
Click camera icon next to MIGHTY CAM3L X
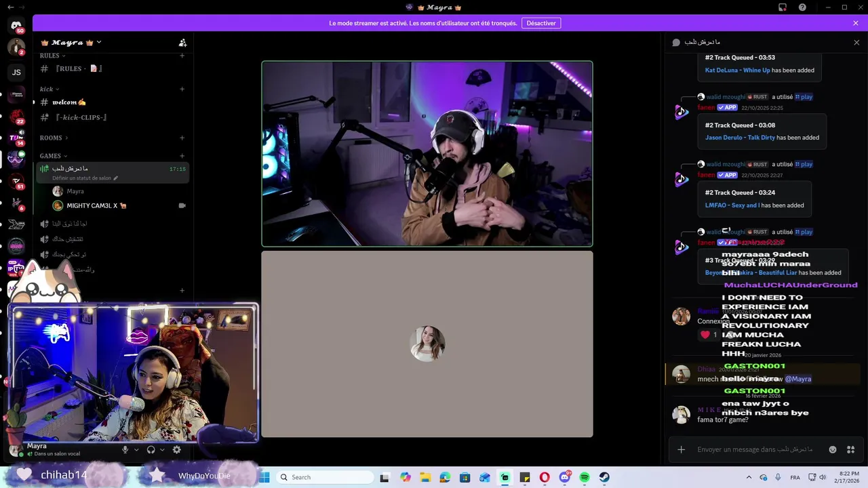(182, 205)
